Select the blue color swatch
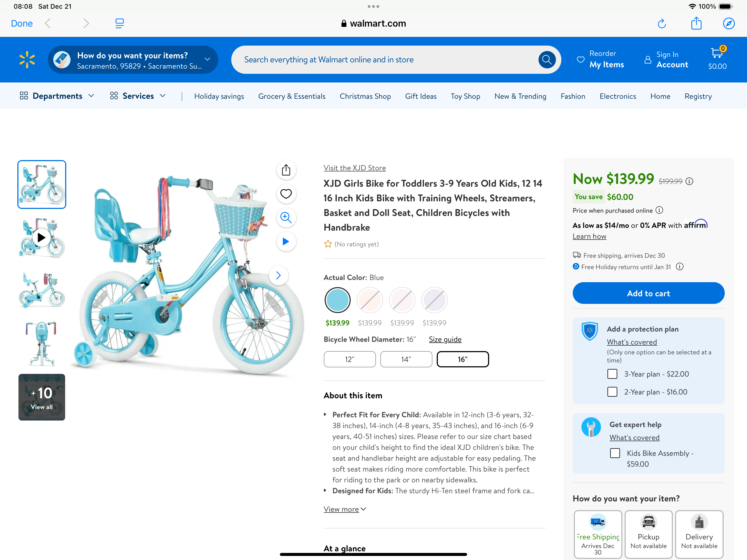747x560 pixels. coord(337,300)
